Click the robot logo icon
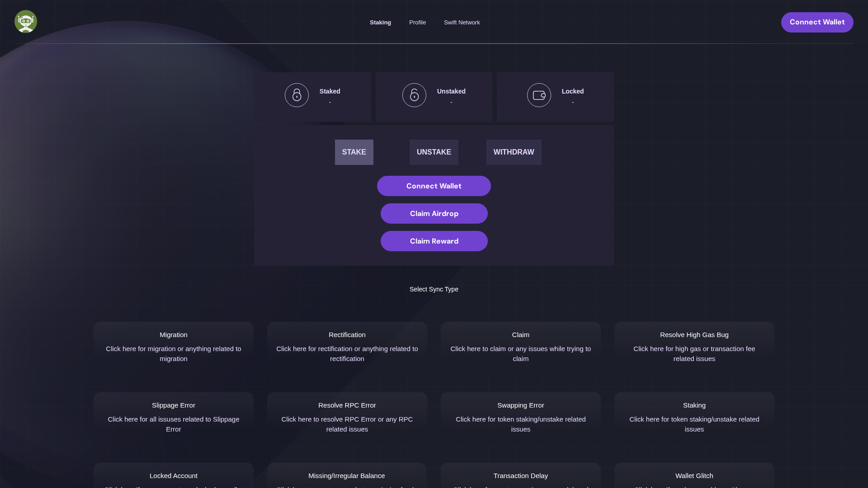Screen dimensions: 868x488 click(x=26, y=22)
